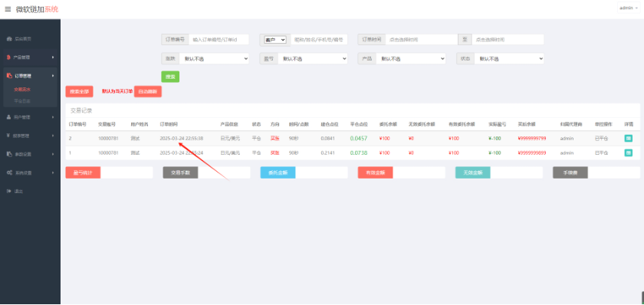Click the green 搜索 button
Image resolution: width=644 pixels, height=305 pixels.
pos(170,77)
